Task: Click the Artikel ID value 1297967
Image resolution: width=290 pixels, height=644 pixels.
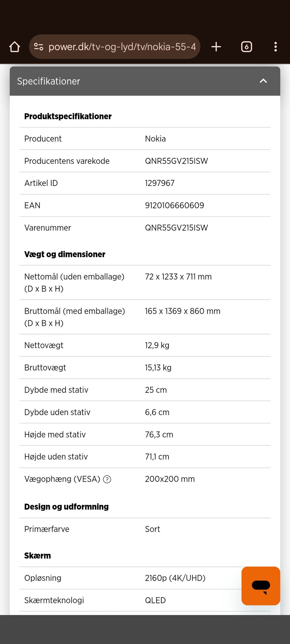Action: pos(159,183)
